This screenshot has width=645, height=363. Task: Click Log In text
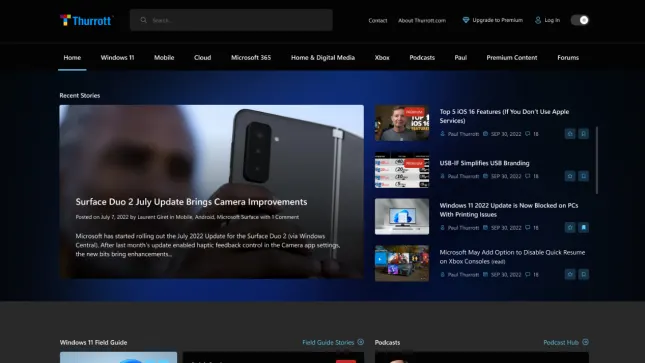552,20
